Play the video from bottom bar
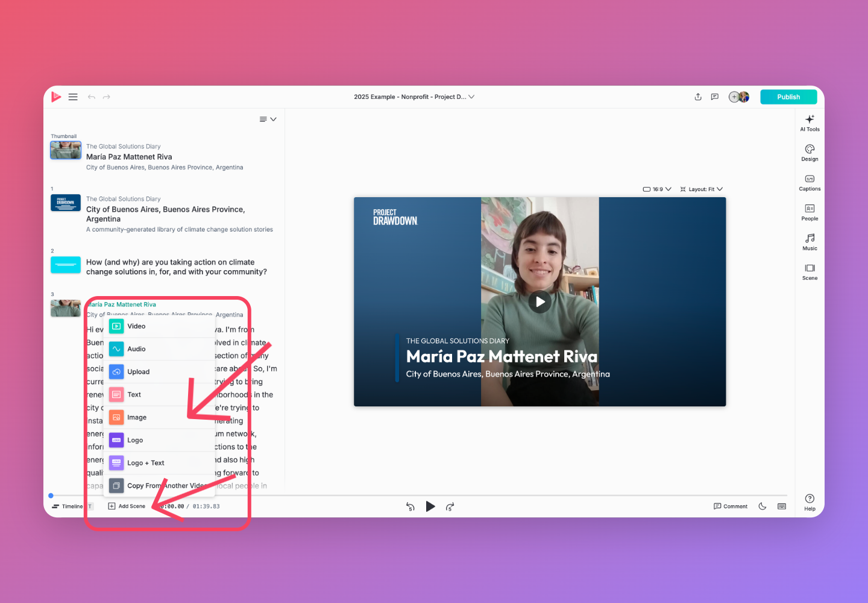The width and height of the screenshot is (868, 603). click(x=430, y=507)
